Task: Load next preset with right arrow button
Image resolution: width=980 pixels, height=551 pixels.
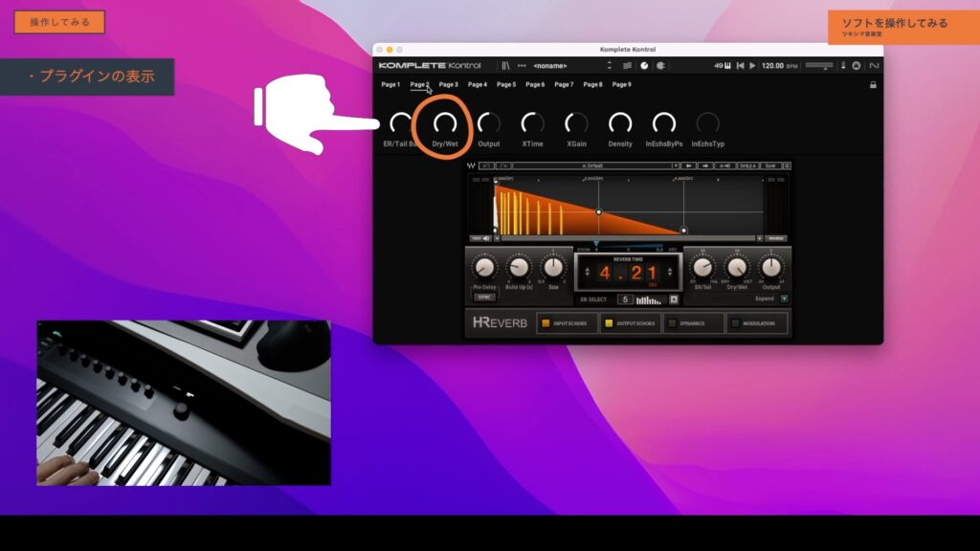Action: point(705,165)
